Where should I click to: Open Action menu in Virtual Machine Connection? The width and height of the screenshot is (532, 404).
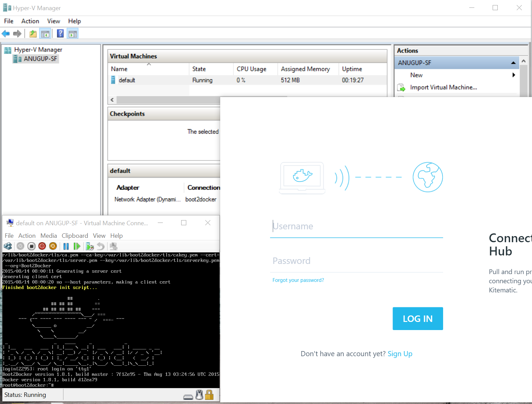[27, 235]
